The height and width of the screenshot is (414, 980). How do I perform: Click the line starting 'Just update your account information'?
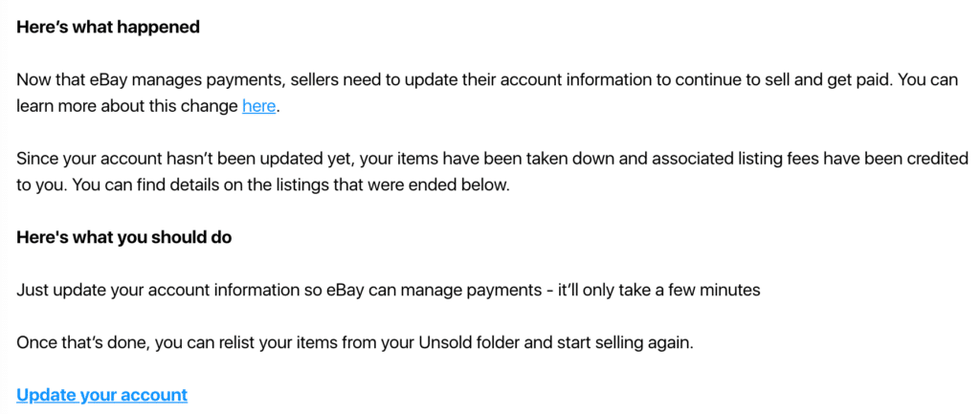[389, 291]
